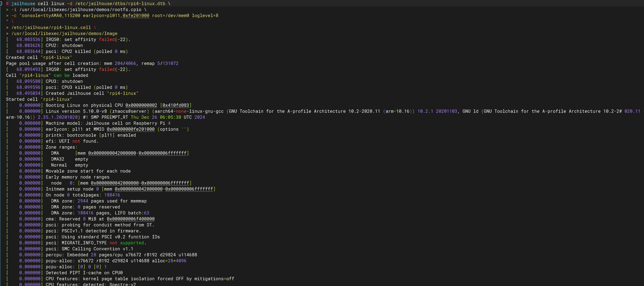644x286 pixels.
Task: Click "Movable zone start for each node"
Action: click(88, 171)
